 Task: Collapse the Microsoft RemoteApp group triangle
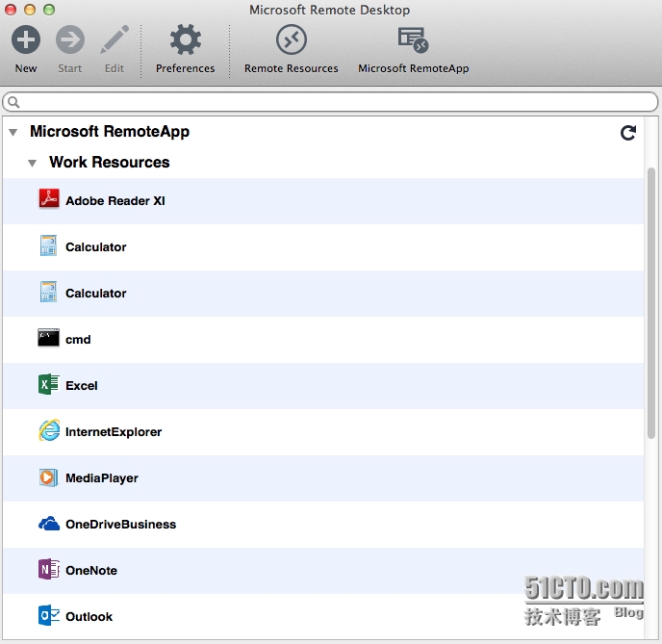coord(13,133)
